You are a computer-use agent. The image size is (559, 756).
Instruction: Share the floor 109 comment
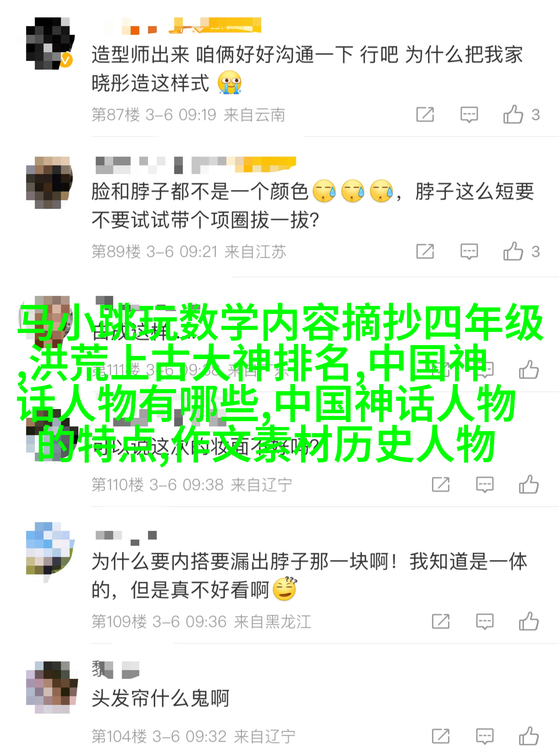[441, 621]
